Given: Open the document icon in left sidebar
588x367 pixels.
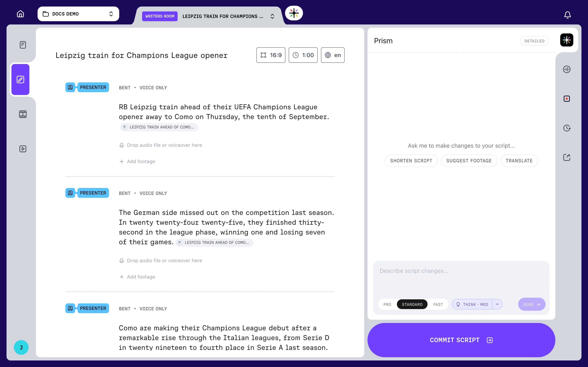Looking at the screenshot, I should tap(23, 45).
